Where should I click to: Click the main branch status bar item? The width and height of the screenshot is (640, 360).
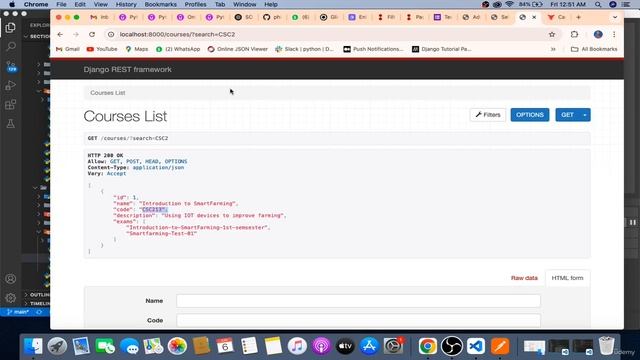tap(18, 312)
